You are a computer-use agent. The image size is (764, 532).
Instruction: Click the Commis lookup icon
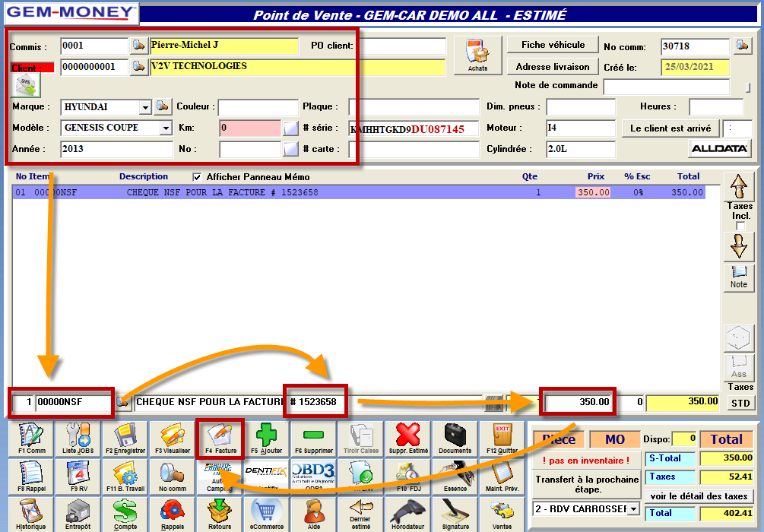click(139, 46)
